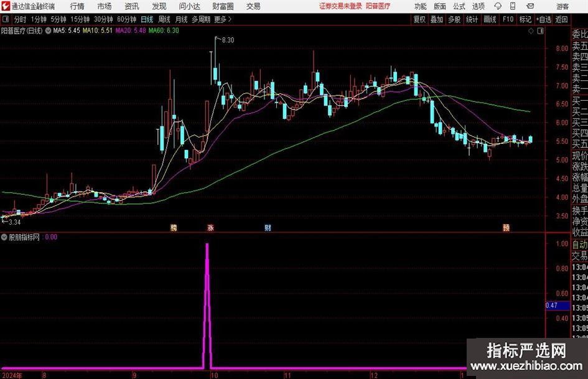The width and height of the screenshot is (588, 379).
Task: Click the 叠加 overlay button
Action: click(437, 19)
